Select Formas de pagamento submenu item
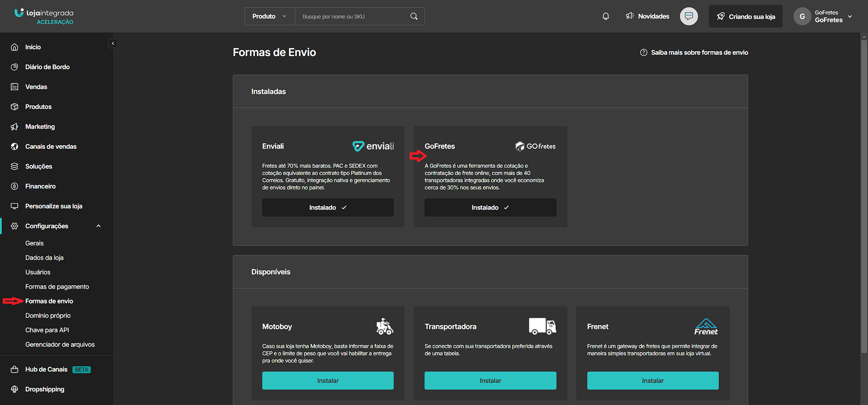Screen dimensions: 868x405 point(57,287)
